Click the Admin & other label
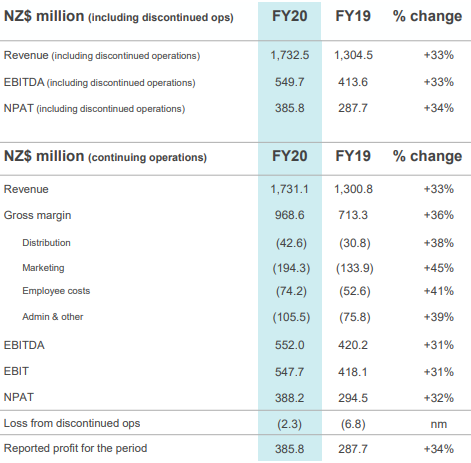This screenshot has height=463, width=471. 53,317
